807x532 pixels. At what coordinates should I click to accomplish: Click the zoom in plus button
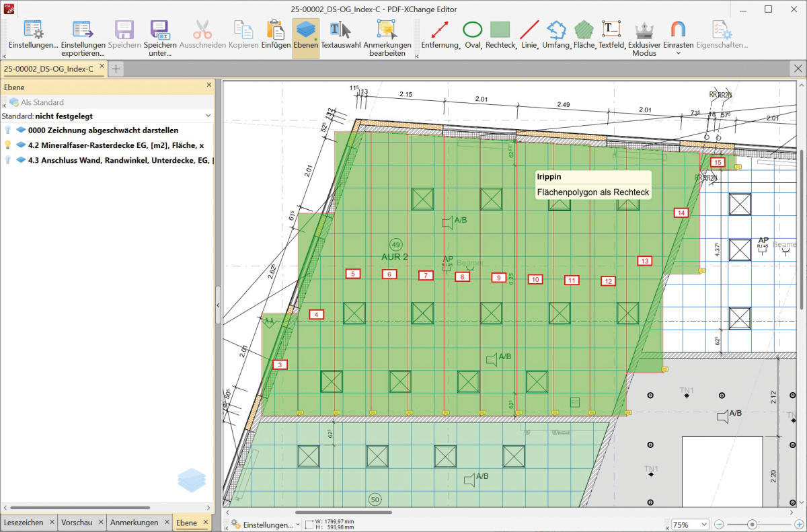click(x=798, y=525)
